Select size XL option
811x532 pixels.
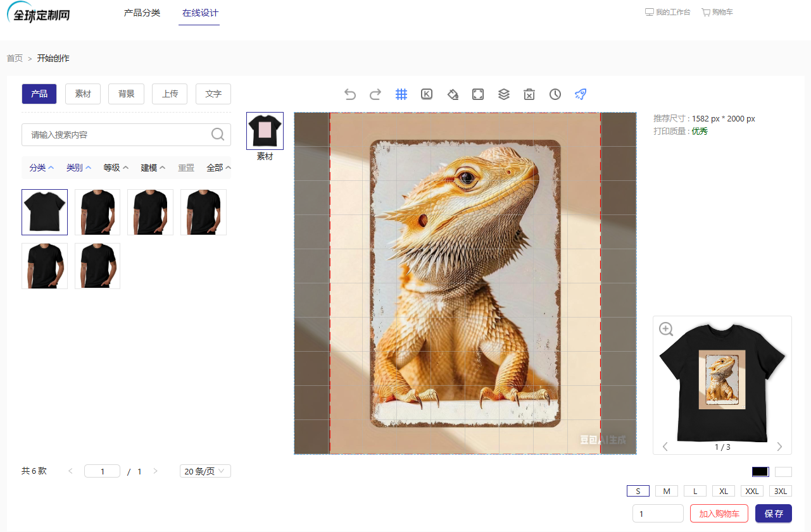(x=724, y=492)
